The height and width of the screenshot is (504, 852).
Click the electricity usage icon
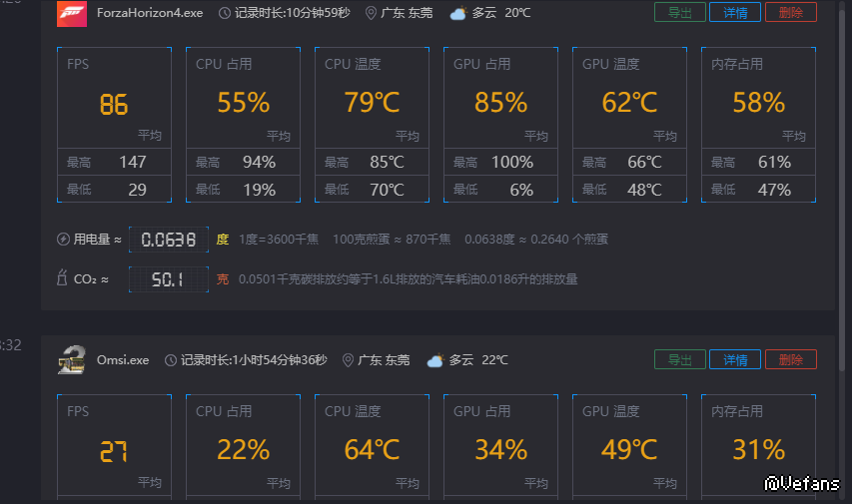pos(65,240)
